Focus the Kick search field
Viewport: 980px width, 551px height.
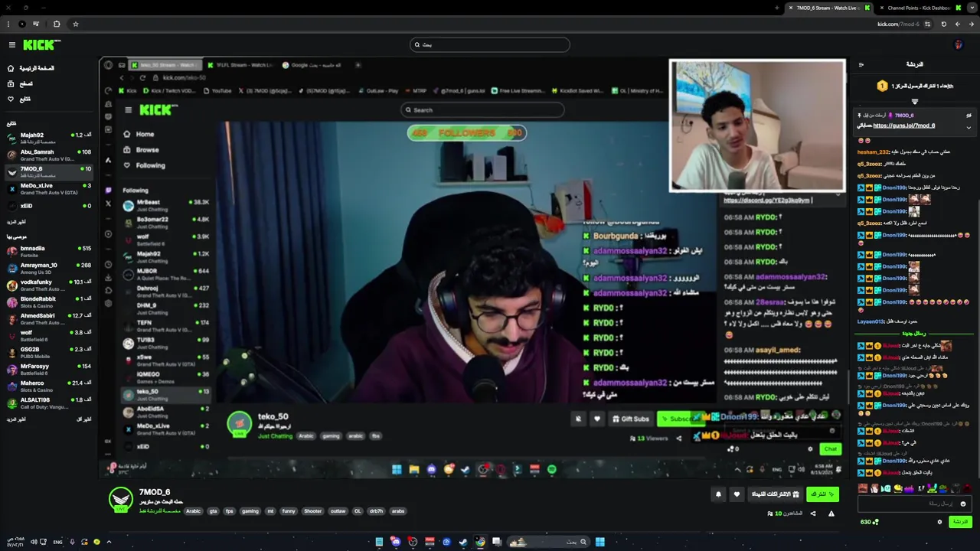490,44
